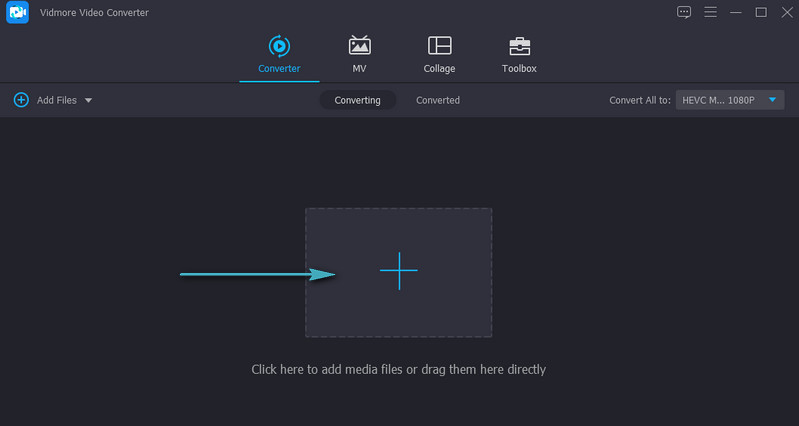The image size is (799, 426).
Task: Click the blue arrow on format selector
Action: [772, 100]
